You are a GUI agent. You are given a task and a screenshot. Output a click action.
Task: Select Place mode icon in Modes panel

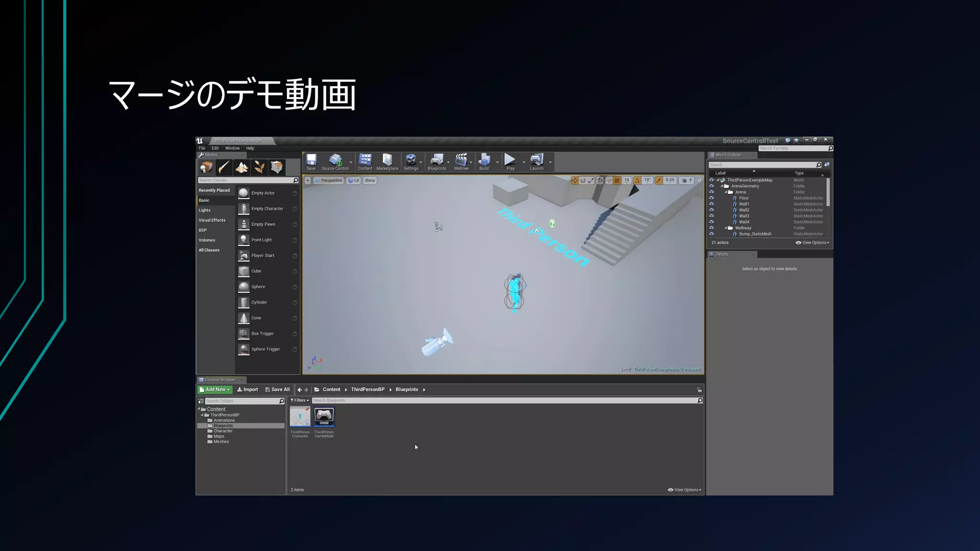(x=206, y=167)
